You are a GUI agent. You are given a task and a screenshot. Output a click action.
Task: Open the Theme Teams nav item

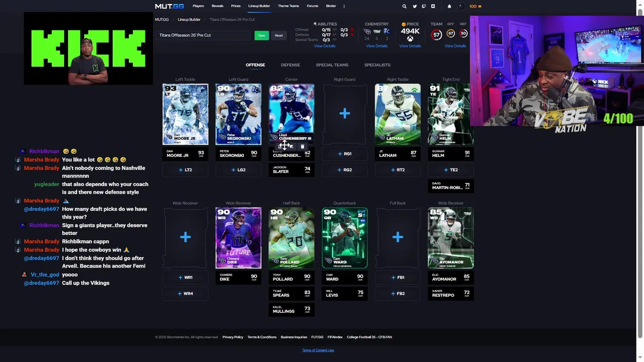288,6
